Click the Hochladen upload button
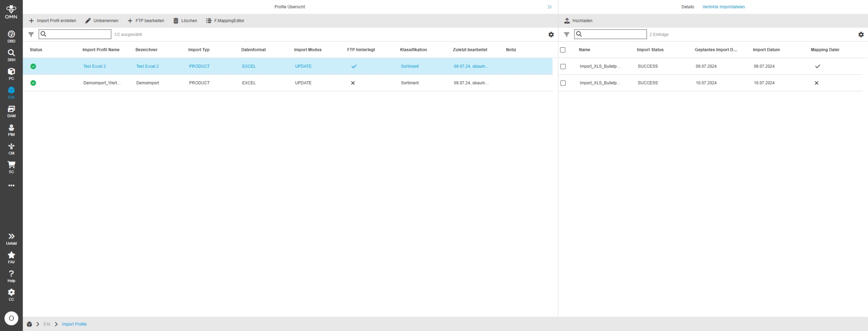This screenshot has width=868, height=331. click(578, 21)
